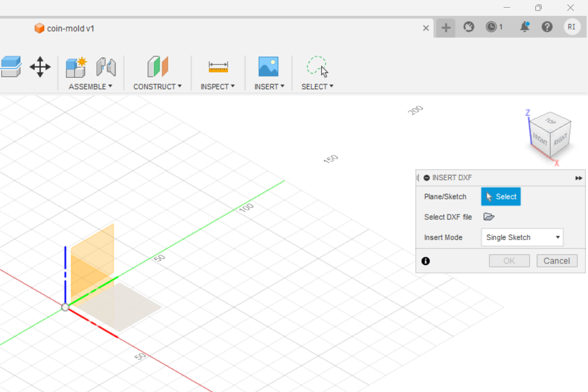The width and height of the screenshot is (588, 392).
Task: Select the orange vertical origin plane
Action: tap(92, 255)
